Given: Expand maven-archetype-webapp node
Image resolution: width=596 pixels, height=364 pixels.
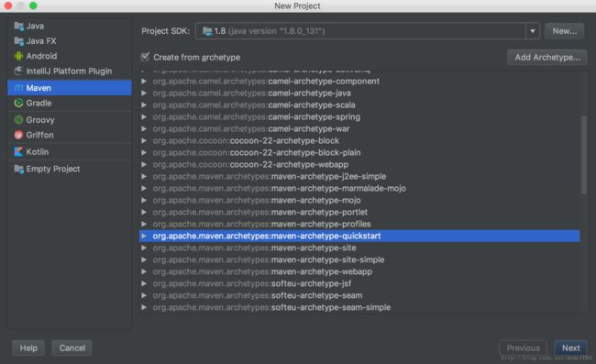Looking at the screenshot, I should 144,271.
